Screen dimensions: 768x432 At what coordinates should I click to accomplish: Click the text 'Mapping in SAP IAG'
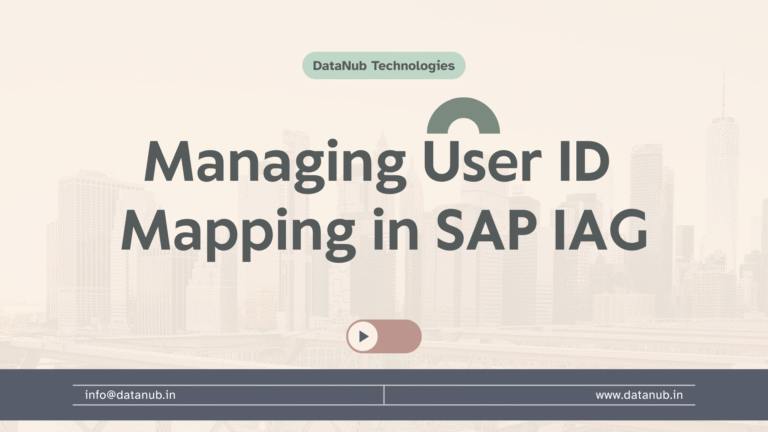tap(384, 234)
